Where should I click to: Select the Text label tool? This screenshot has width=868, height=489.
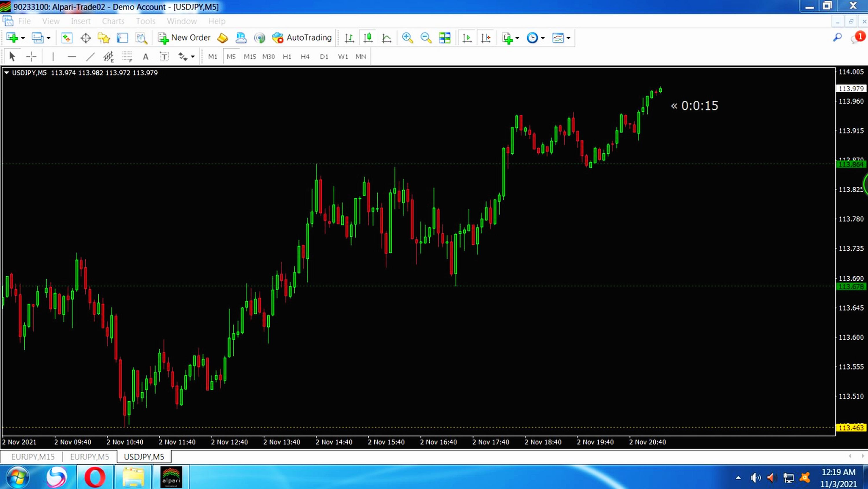[164, 57]
